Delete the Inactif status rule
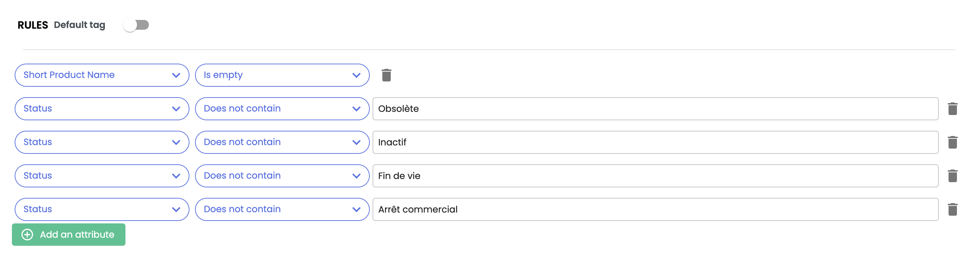Image resolution: width=980 pixels, height=258 pixels. pos(952,142)
